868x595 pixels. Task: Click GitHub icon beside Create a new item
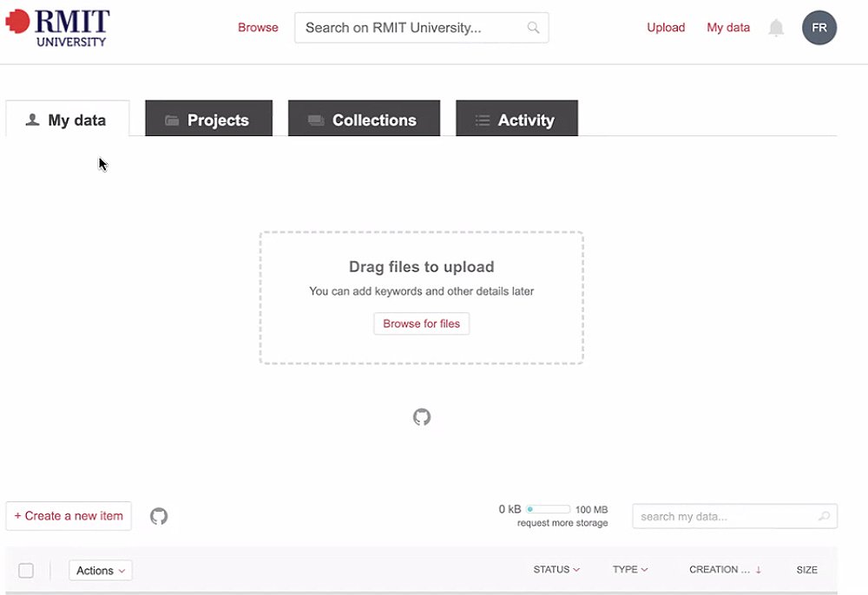pos(159,516)
